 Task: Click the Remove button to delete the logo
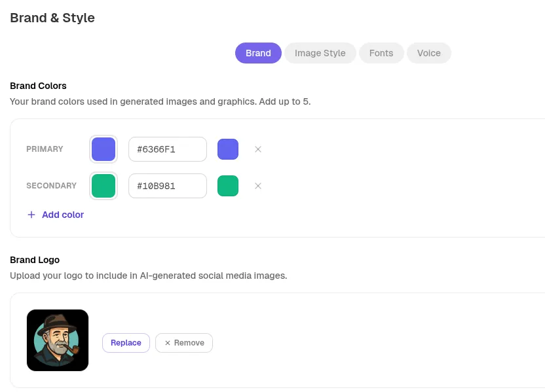(x=184, y=342)
